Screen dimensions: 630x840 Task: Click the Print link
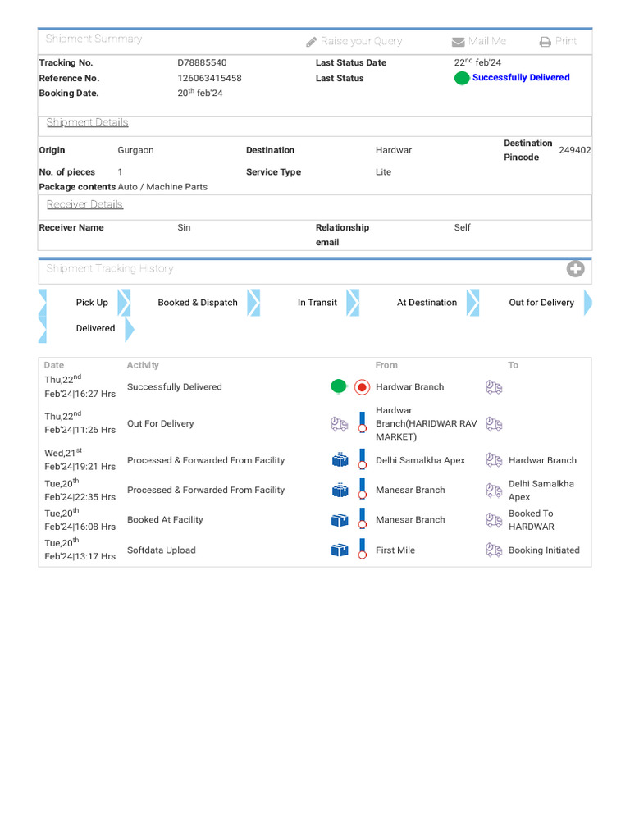tap(566, 41)
